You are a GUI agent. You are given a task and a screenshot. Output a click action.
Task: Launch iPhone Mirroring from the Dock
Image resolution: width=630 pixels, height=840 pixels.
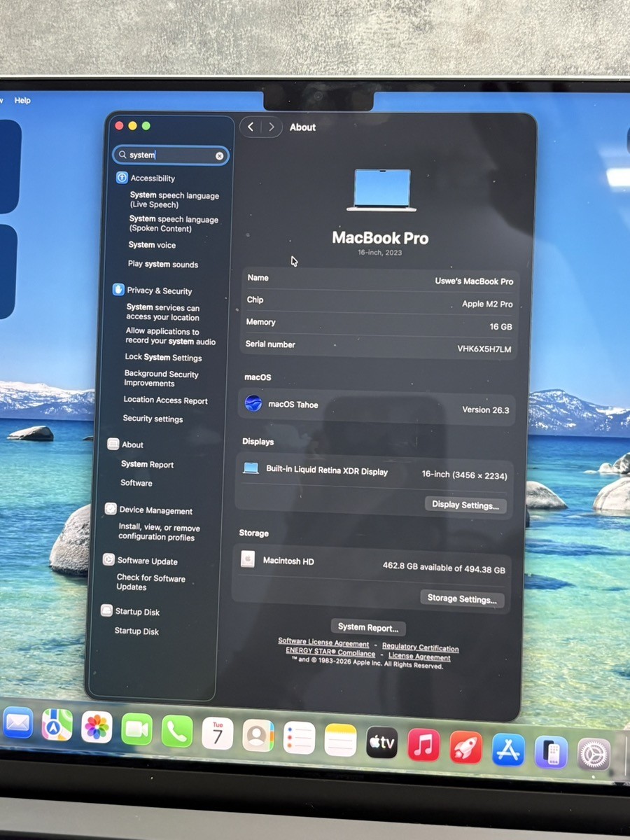tap(551, 752)
